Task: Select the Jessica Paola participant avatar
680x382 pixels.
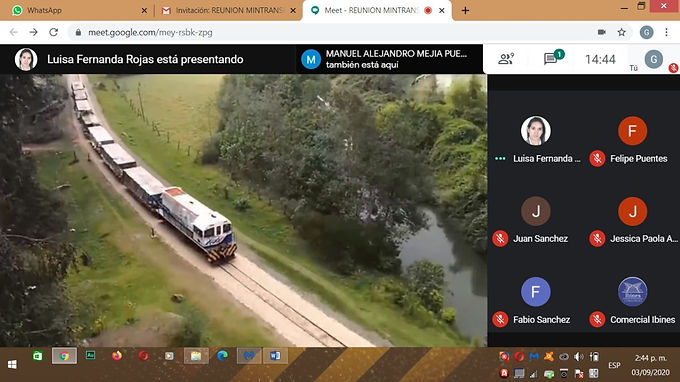Action: coord(632,211)
